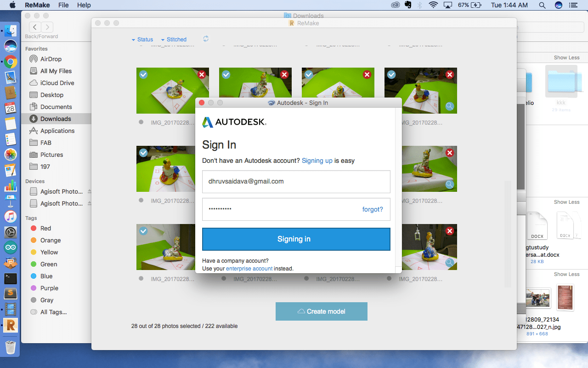Launch Sublime Text from the dock
Viewport: 588px width, 368px height.
[x=11, y=293]
